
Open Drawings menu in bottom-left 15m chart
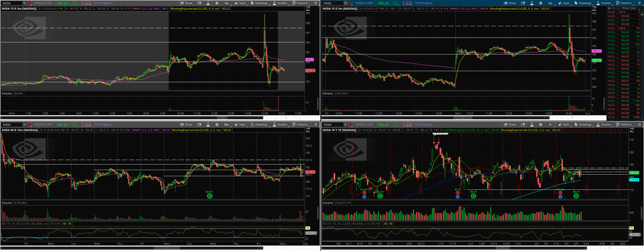pyautogui.click(x=260, y=124)
